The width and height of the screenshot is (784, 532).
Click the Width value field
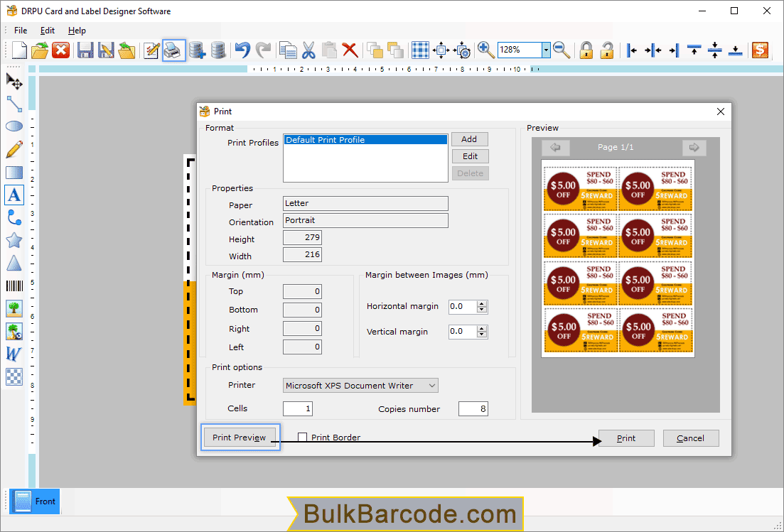(302, 254)
